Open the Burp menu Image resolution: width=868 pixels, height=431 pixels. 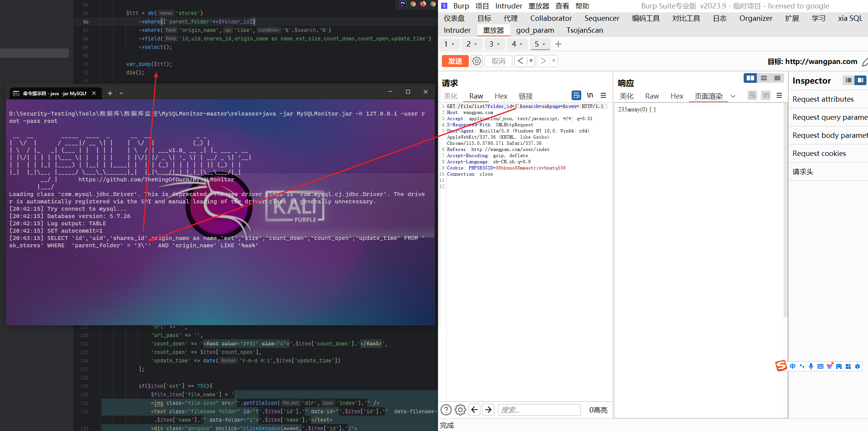(461, 6)
